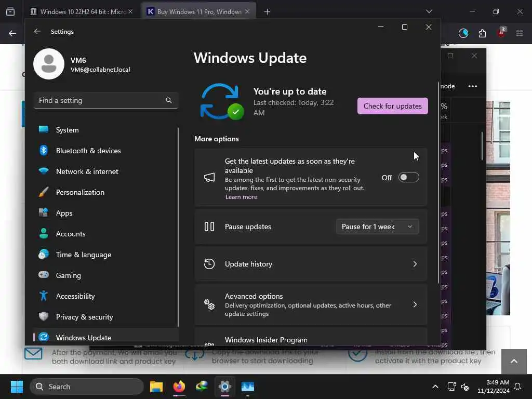The width and height of the screenshot is (532, 399).
Task: Click the Settings page vertical scrollbar
Action: (x=438, y=183)
